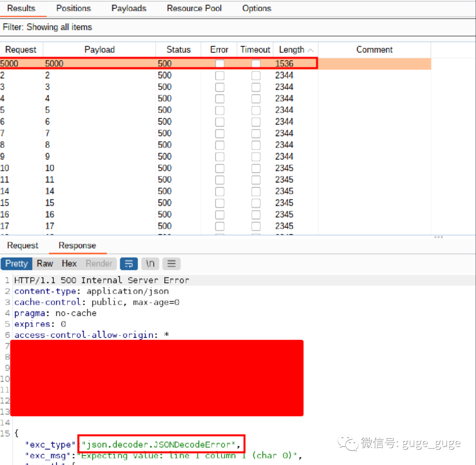Click the expires: 0 header line
The height and width of the screenshot is (465, 476).
[40, 324]
